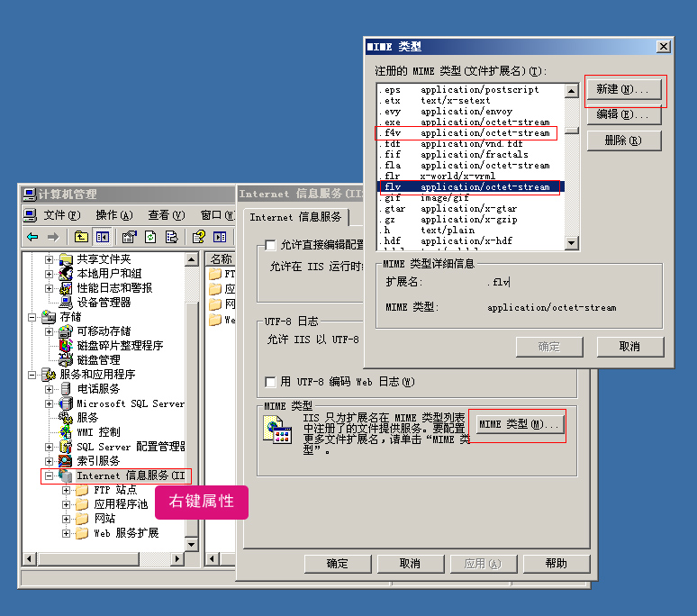The image size is (697, 616).
Task: Click the Export List toolbar icon
Action: pos(172,237)
